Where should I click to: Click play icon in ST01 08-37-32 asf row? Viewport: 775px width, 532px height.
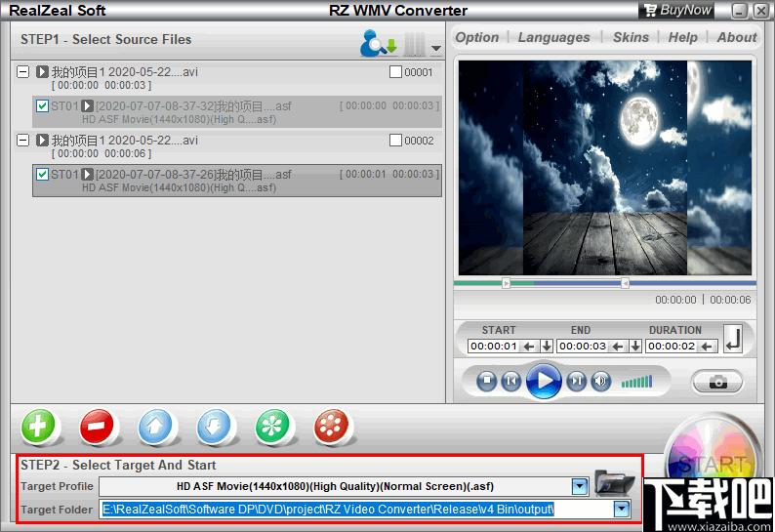click(x=88, y=105)
